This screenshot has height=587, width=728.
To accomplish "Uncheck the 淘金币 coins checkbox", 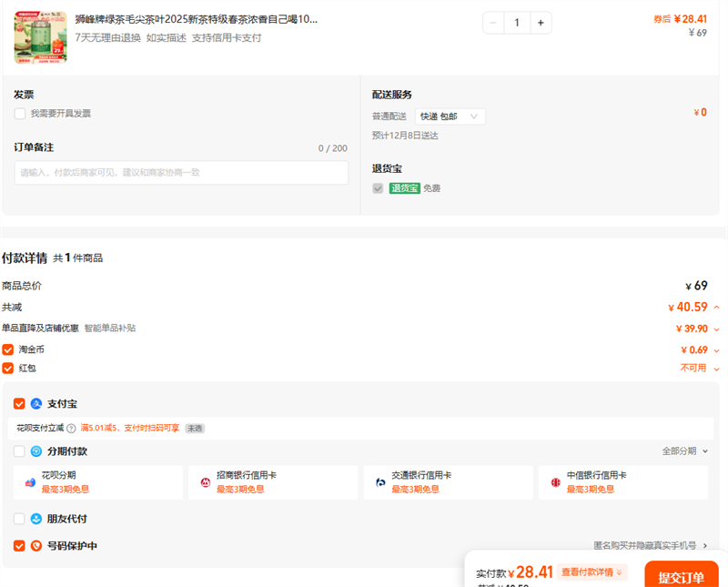I will 8,349.
